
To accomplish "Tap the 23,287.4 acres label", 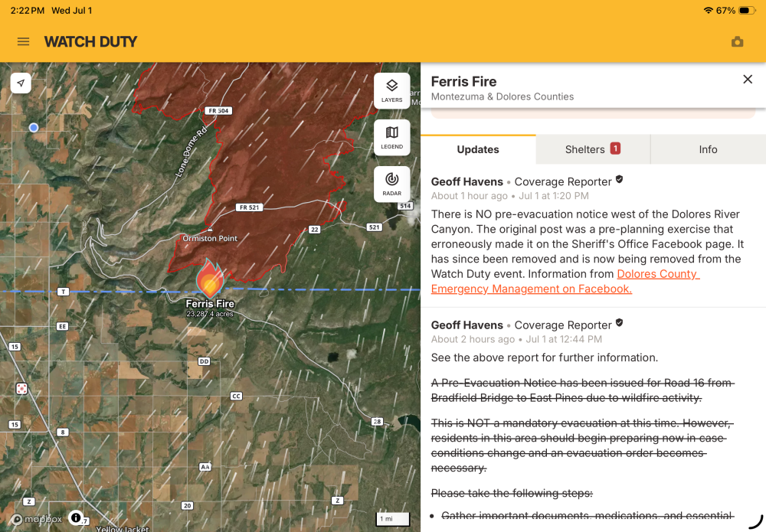I will coord(210,314).
